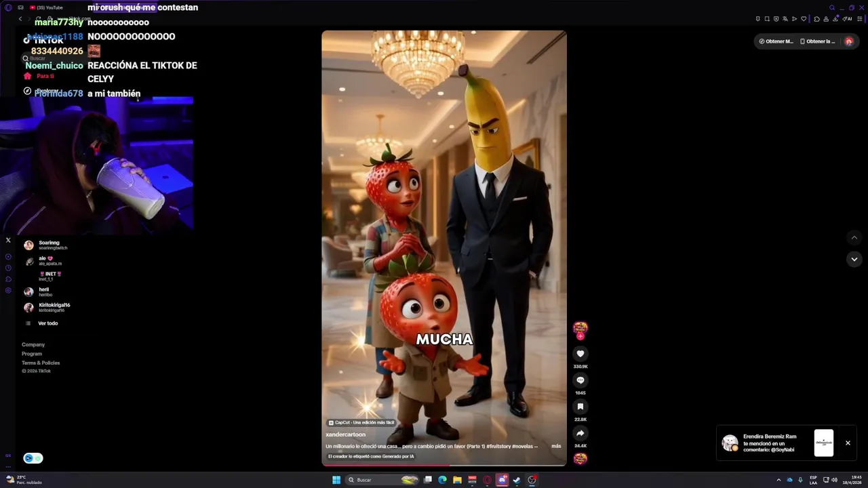
Task: Go to next video with down arrow
Action: click(854, 259)
